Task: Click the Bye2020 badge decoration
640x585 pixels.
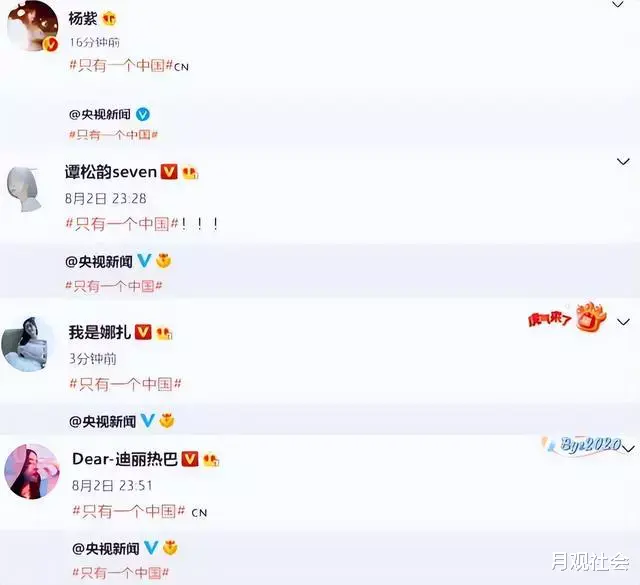Action: click(584, 445)
